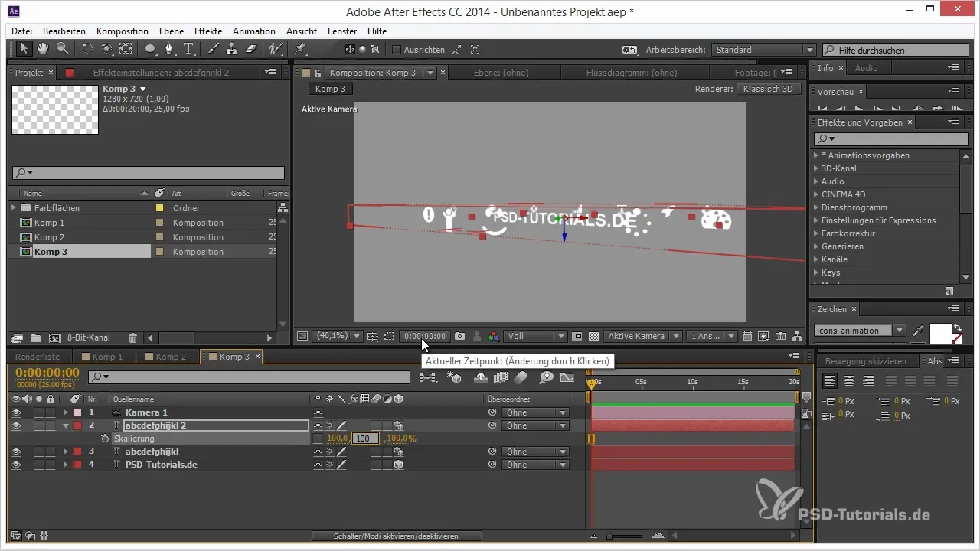Select the Ellipse shape tool

pyautogui.click(x=151, y=49)
